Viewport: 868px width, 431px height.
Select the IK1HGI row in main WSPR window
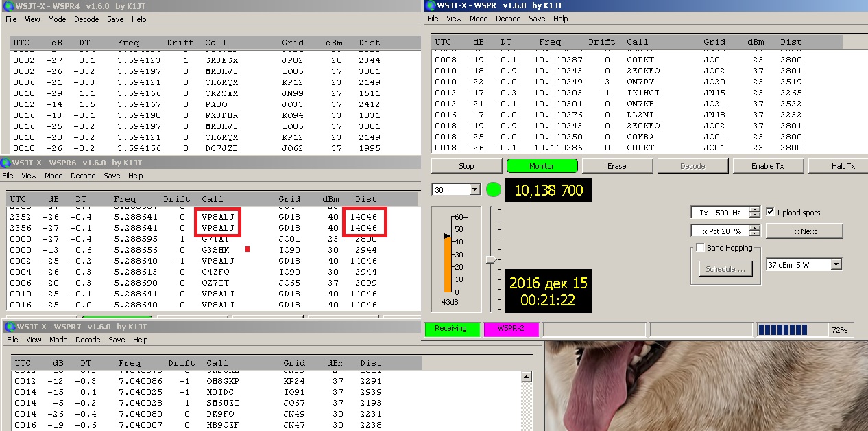pos(648,93)
